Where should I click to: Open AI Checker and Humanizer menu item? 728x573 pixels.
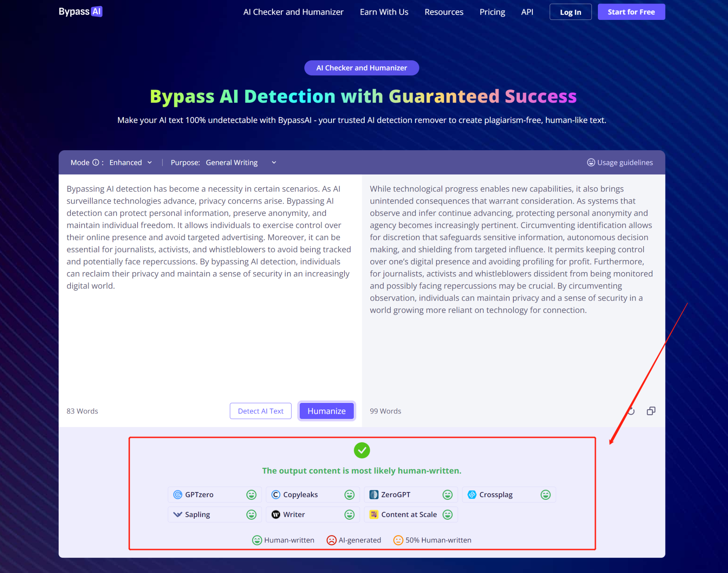tap(293, 12)
